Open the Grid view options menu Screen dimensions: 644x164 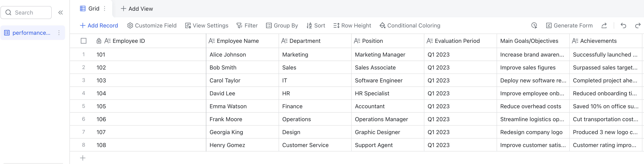[x=105, y=8]
